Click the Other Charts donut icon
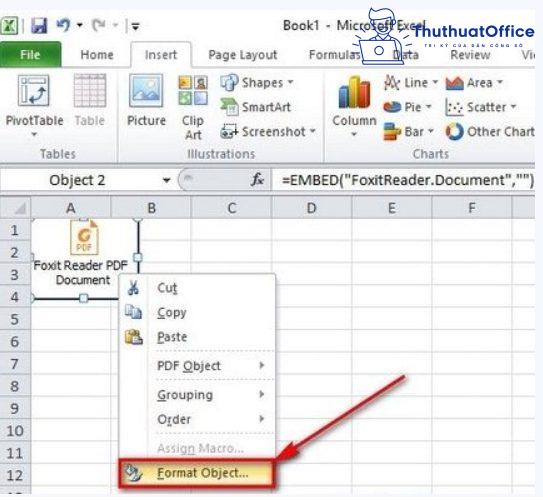543x501 pixels. 454,132
